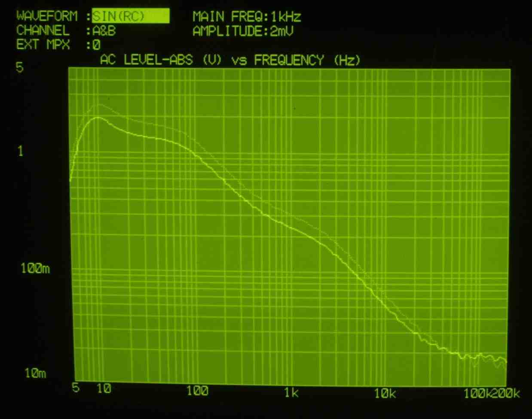Select the AMPLITUDE 2mV setting

tap(243, 31)
